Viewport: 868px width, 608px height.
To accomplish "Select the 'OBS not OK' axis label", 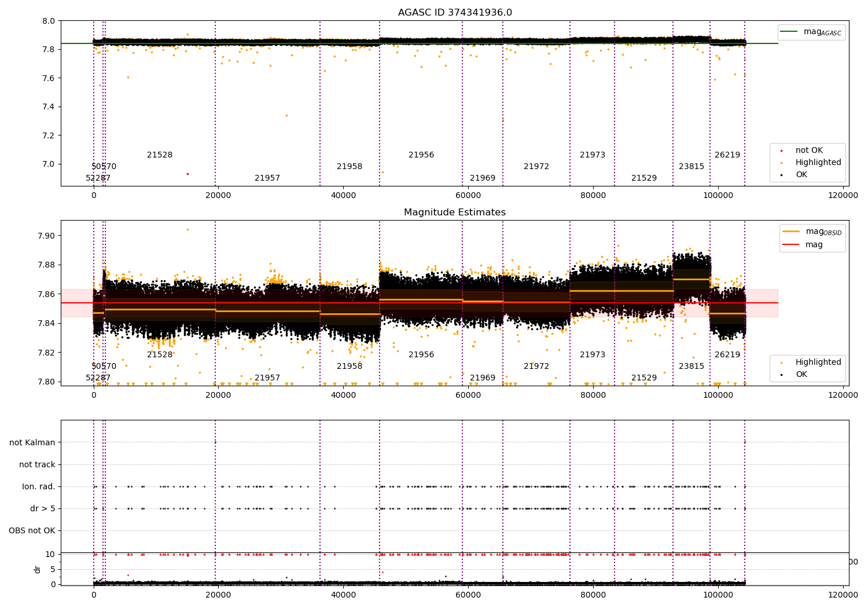I will (x=32, y=530).
